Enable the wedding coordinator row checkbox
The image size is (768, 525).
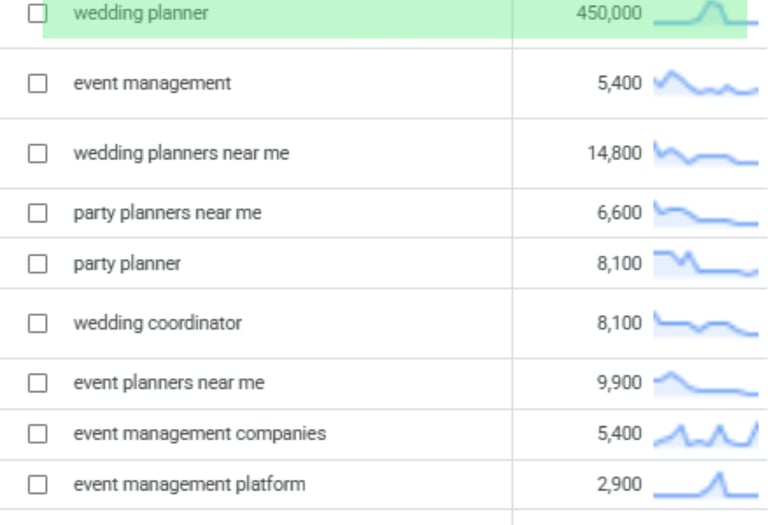(38, 324)
